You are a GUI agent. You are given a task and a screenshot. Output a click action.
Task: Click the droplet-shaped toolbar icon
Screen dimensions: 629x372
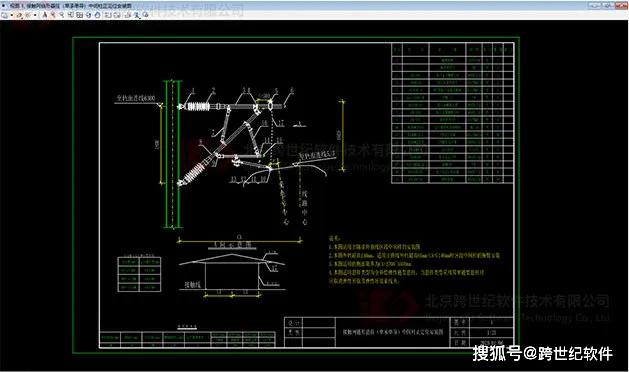click(97, 15)
